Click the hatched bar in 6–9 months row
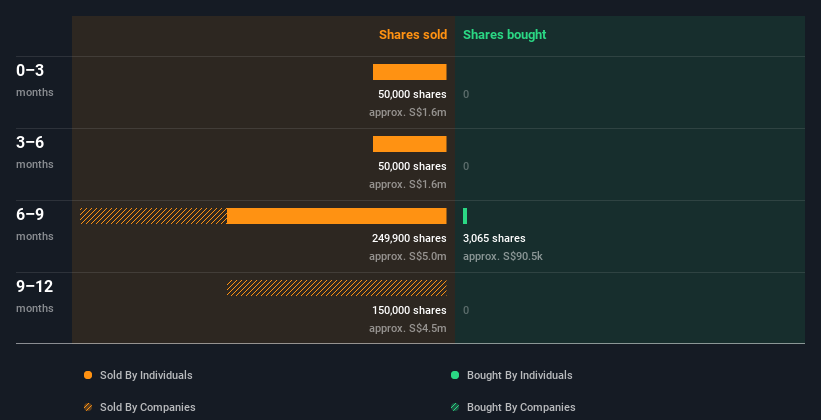 pyautogui.click(x=153, y=216)
